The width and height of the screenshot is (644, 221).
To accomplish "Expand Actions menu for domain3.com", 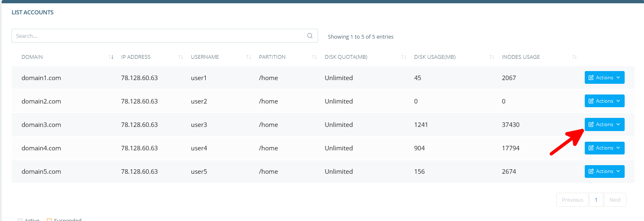I will (604, 124).
